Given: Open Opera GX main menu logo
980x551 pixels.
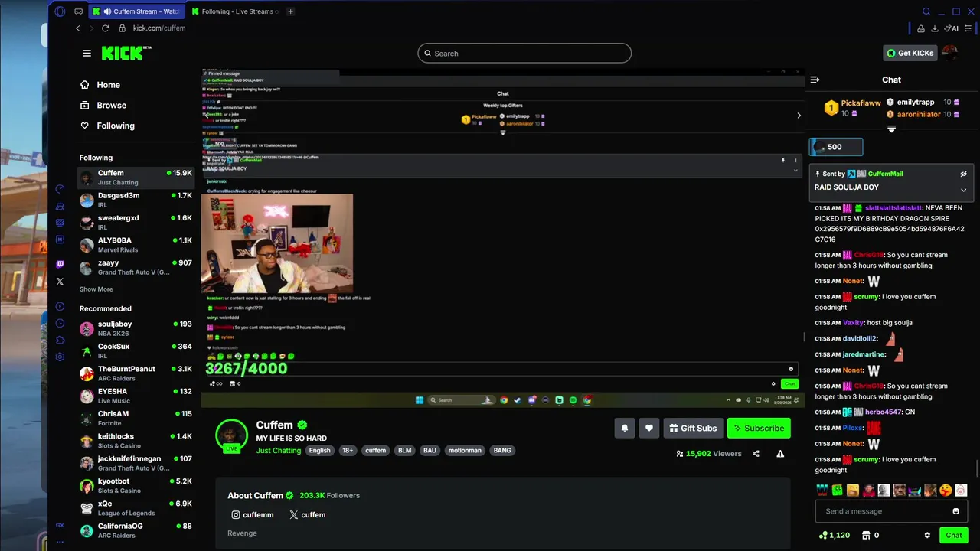Looking at the screenshot, I should 60,11.
